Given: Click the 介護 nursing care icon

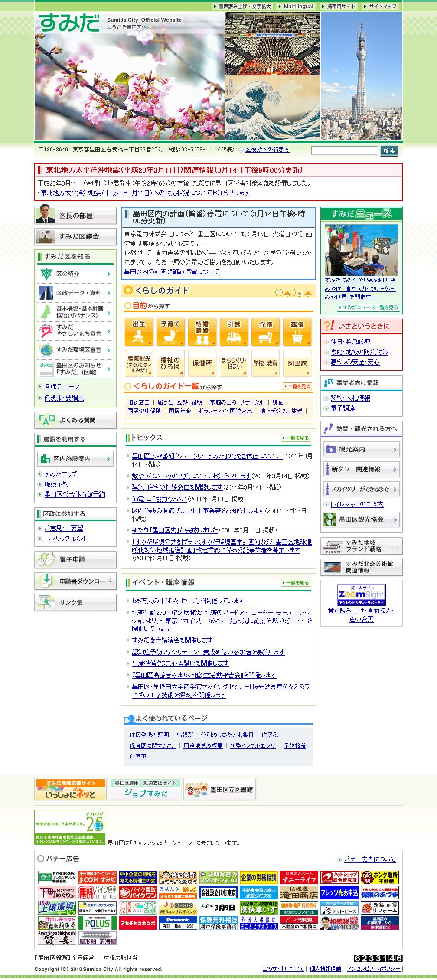Looking at the screenshot, I should point(265,332).
